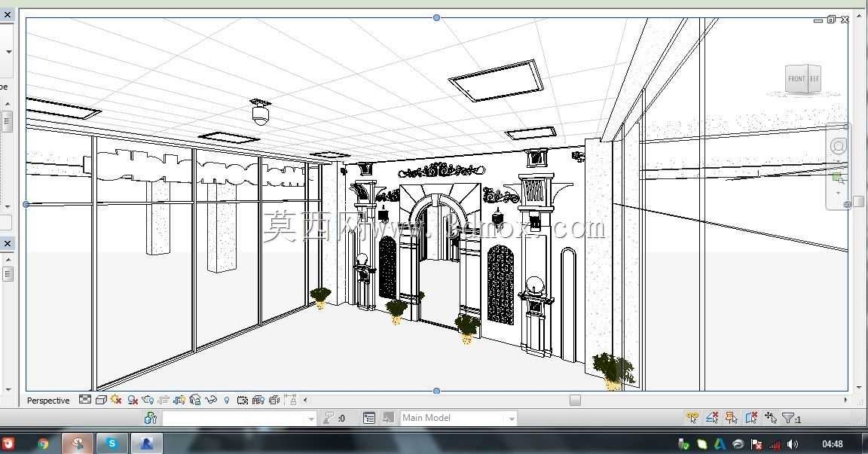This screenshot has width=868, height=454.
Task: Toggle Select Links icon
Action: coord(692,418)
